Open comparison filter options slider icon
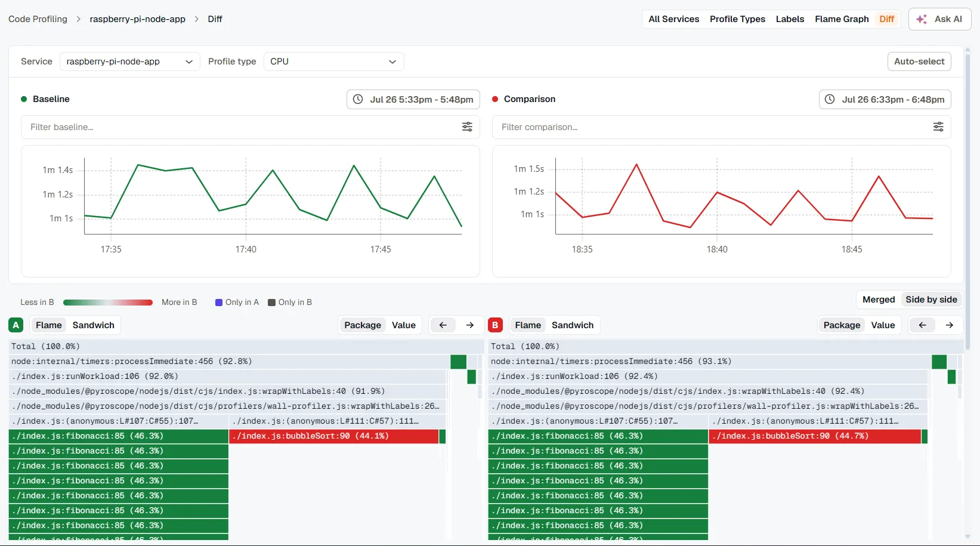The image size is (980, 546). click(x=938, y=127)
